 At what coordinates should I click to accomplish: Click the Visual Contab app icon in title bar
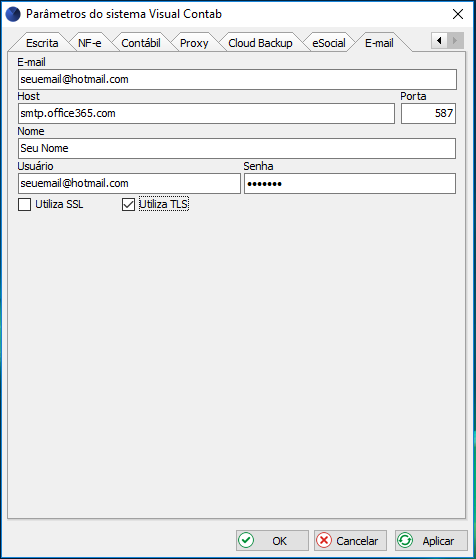[13, 14]
